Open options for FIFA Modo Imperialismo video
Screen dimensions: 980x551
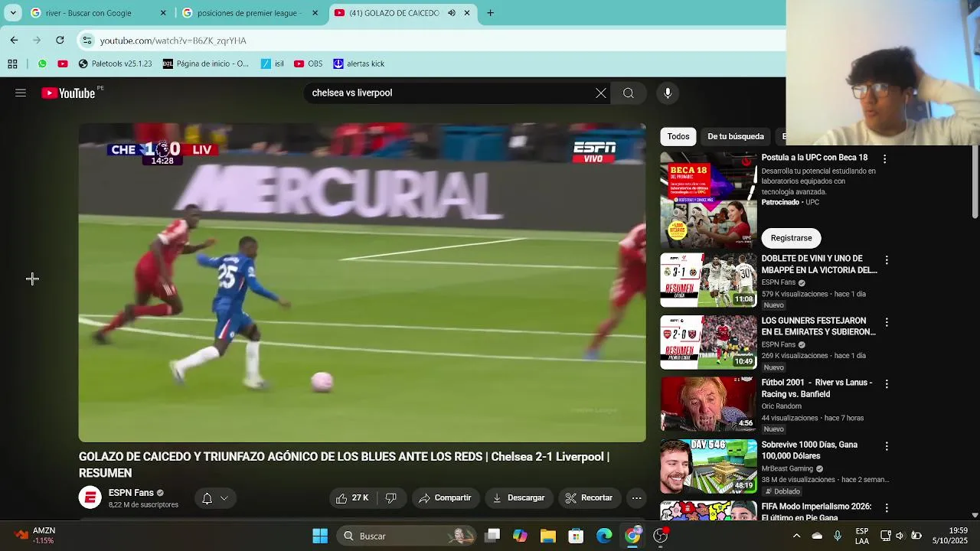(887, 508)
